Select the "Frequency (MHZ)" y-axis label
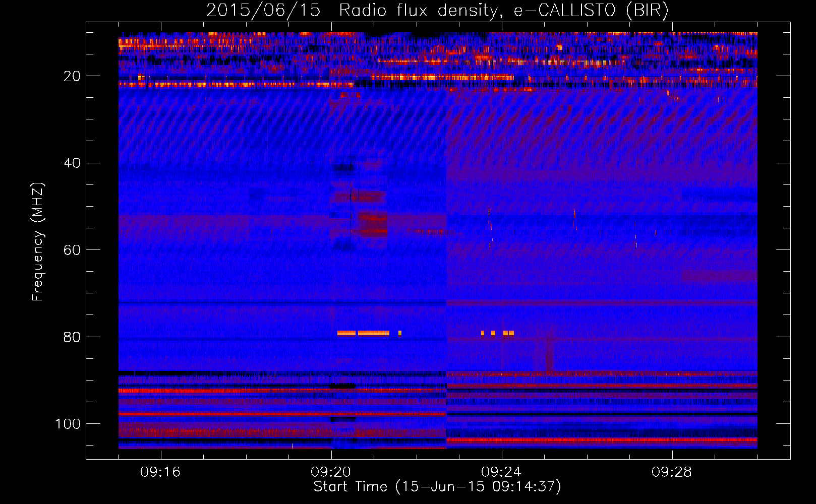This screenshot has height=504, width=816. [38, 241]
